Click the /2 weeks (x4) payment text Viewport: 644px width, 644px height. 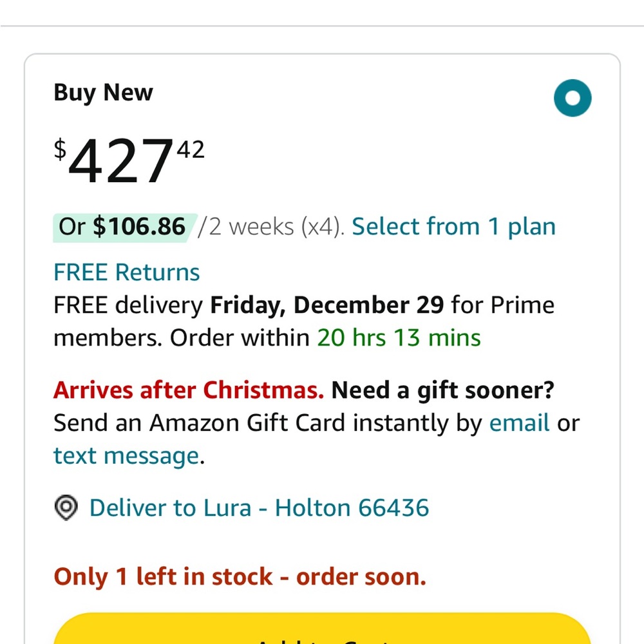coord(271,227)
